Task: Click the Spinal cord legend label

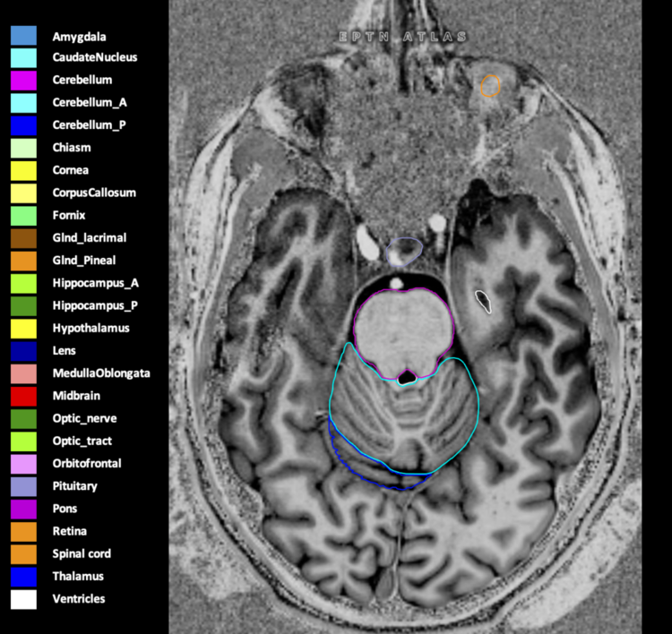Action: tap(82, 554)
